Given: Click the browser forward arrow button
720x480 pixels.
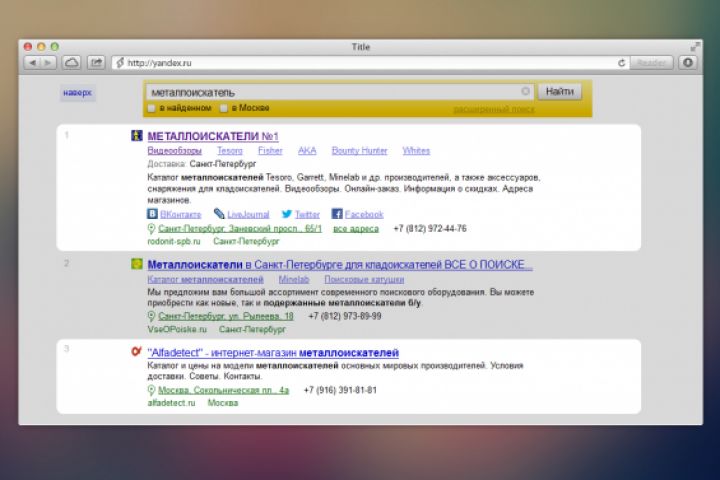Looking at the screenshot, I should [48, 63].
